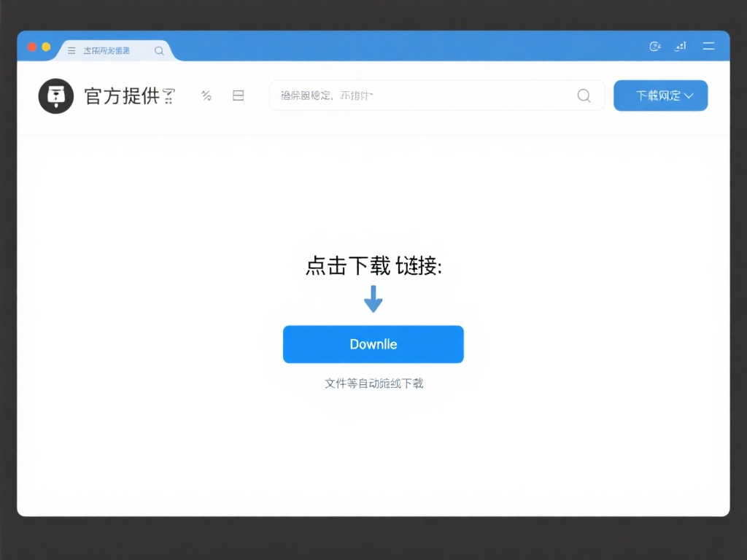This screenshot has width=747, height=560.
Task: Click the bookmark icon in the toolbar
Action: [x=238, y=95]
